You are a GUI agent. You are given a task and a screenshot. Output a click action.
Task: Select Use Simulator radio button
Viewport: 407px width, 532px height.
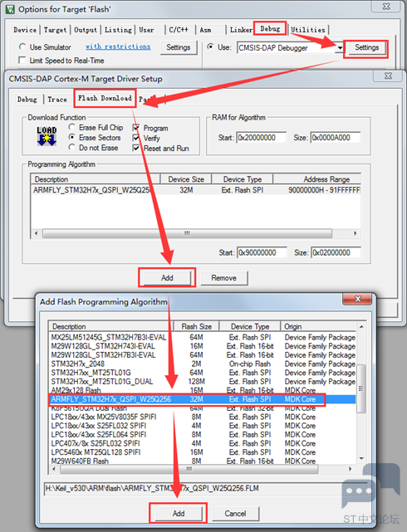click(x=22, y=46)
